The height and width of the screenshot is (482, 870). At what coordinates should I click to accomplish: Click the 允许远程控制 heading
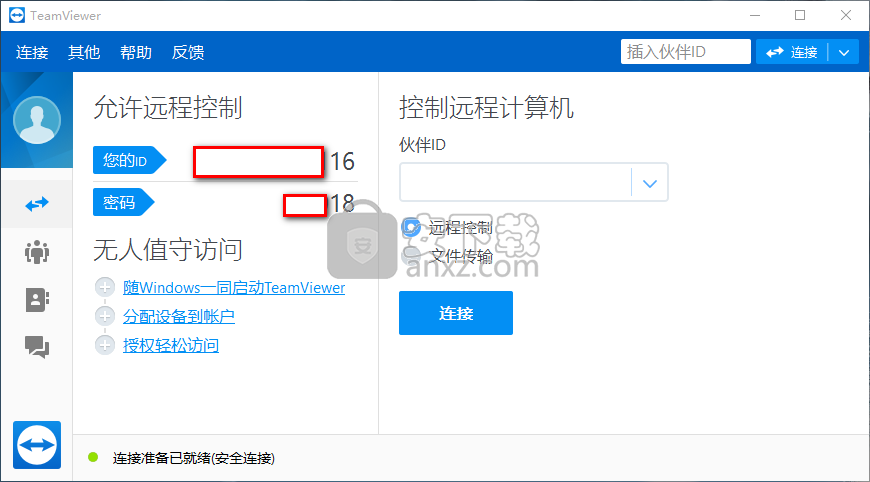(168, 107)
